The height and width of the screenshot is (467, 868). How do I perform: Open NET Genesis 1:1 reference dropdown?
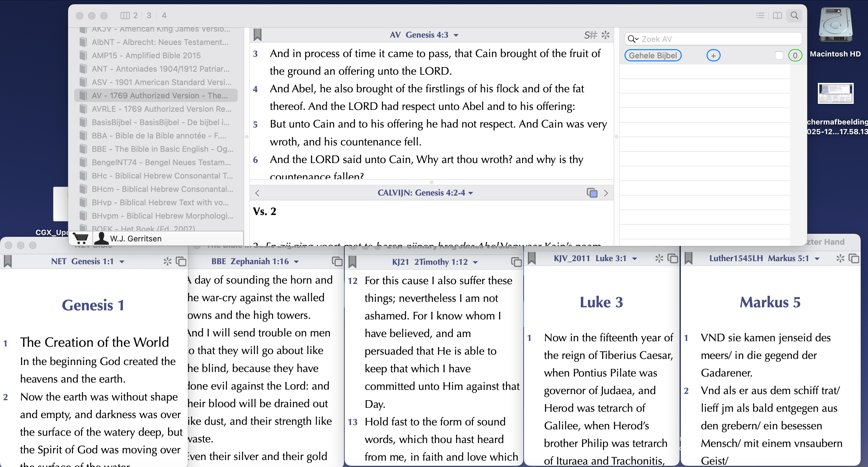122,262
